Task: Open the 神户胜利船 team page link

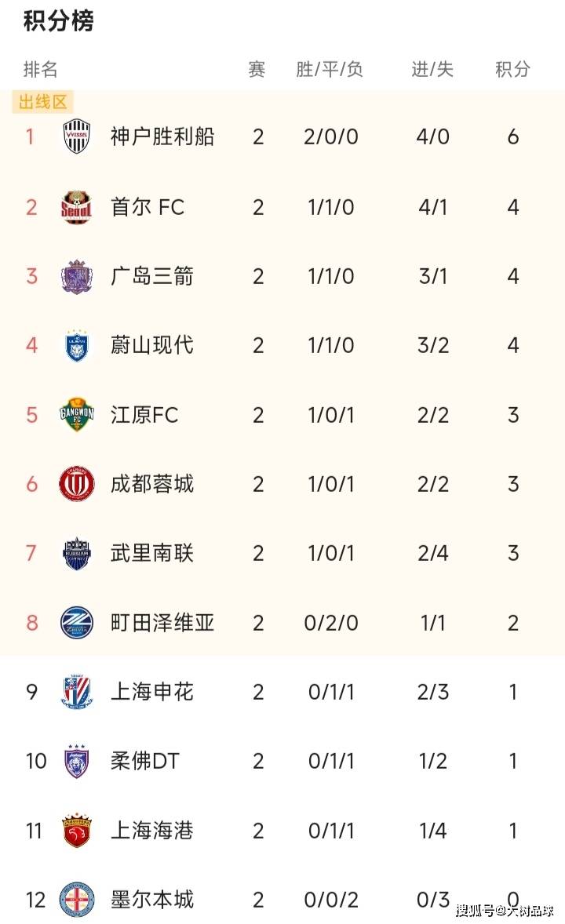Action: click(165, 136)
